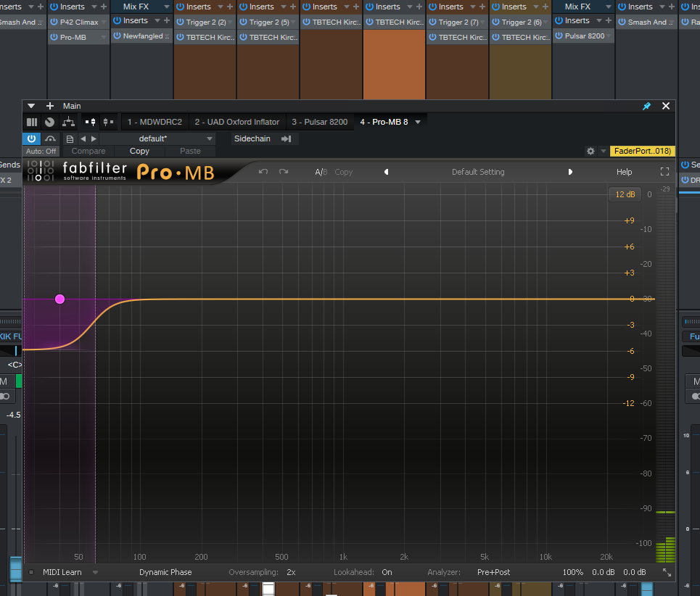Change the Oversampling 2x setting
The image size is (700, 596).
pyautogui.click(x=291, y=572)
